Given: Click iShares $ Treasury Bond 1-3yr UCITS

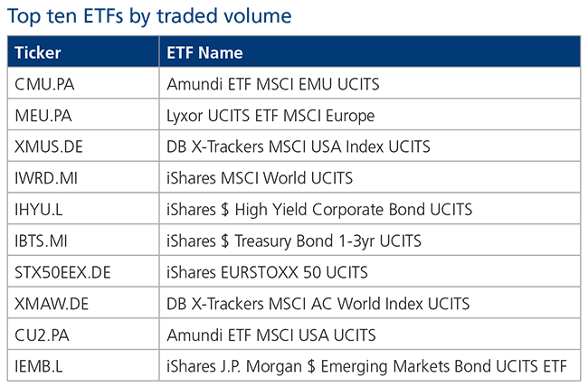Looking at the screenshot, I should [x=294, y=241].
